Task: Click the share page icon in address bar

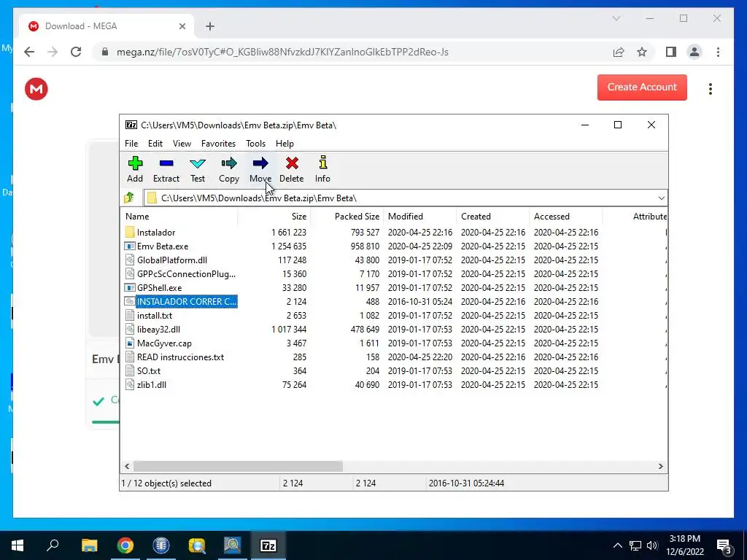Action: (619, 52)
